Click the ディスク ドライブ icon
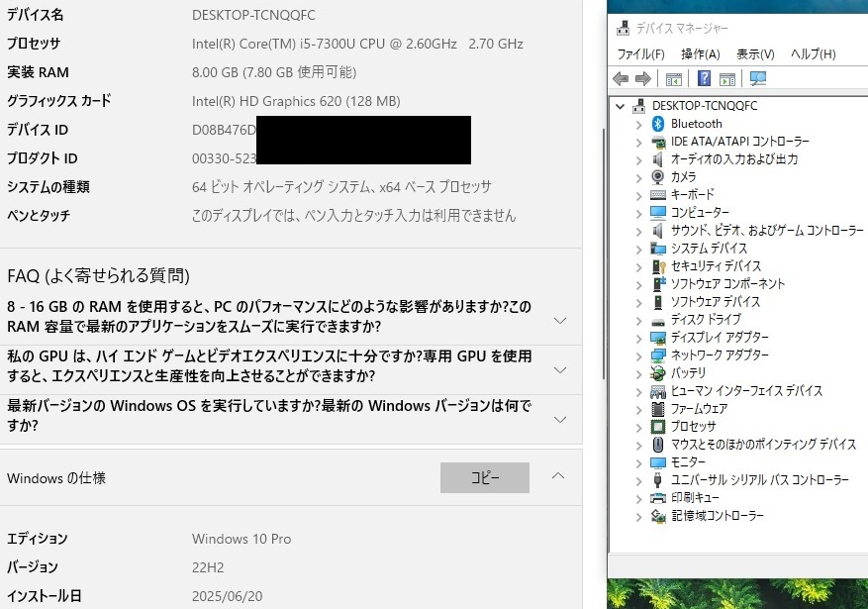The width and height of the screenshot is (868, 609). pyautogui.click(x=657, y=320)
